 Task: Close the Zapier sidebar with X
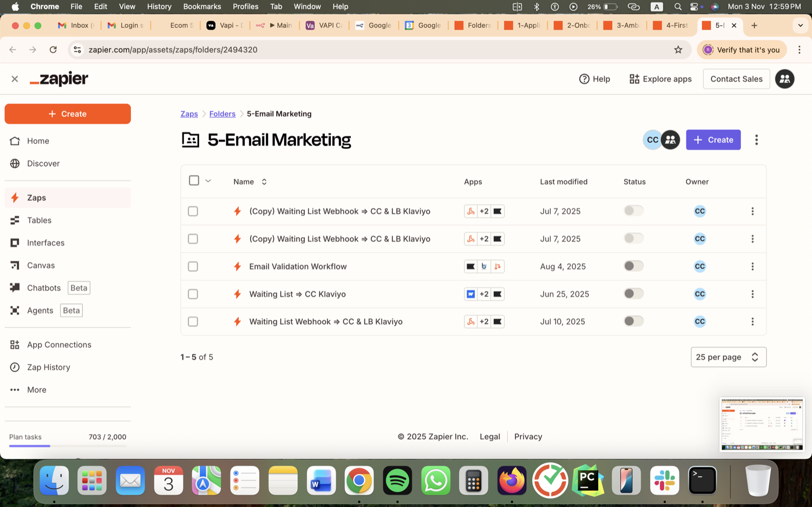point(15,79)
